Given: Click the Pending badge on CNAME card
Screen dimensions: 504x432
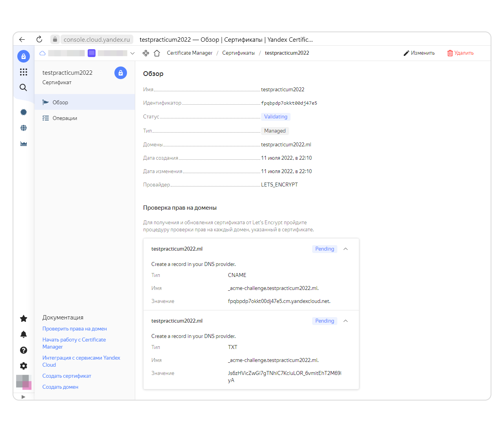Looking at the screenshot, I should (x=325, y=249).
